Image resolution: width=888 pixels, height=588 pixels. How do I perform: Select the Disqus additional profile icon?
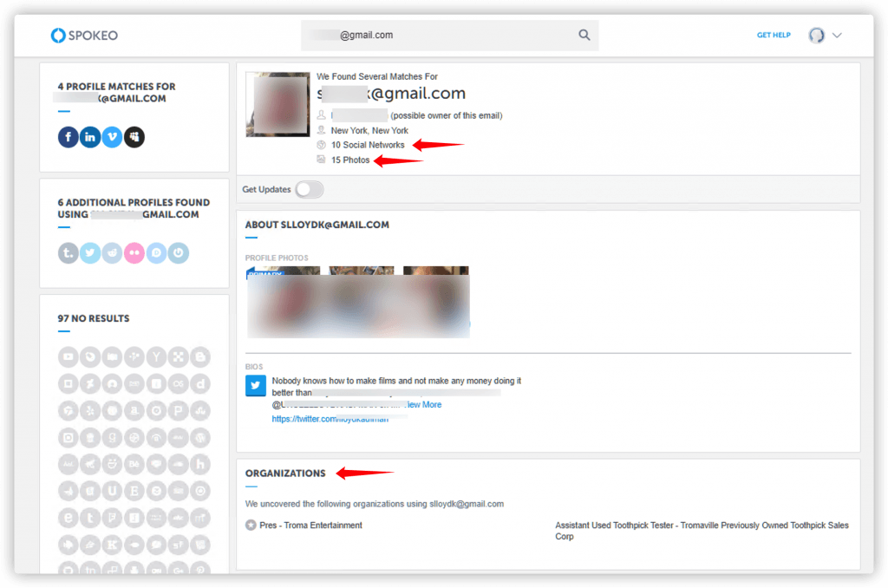pos(156,252)
